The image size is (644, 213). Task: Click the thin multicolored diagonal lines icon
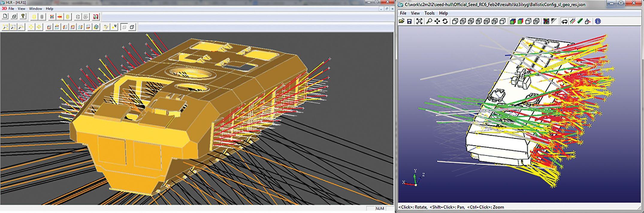click(572, 21)
